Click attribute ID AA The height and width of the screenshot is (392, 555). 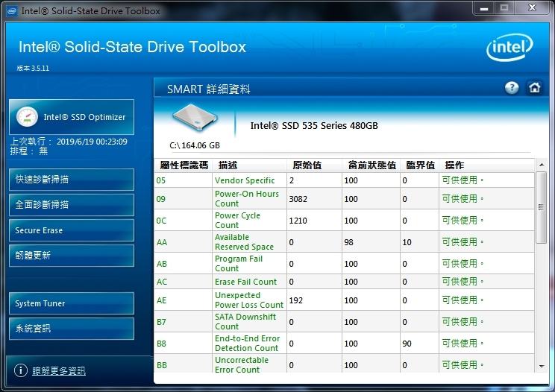(x=162, y=242)
